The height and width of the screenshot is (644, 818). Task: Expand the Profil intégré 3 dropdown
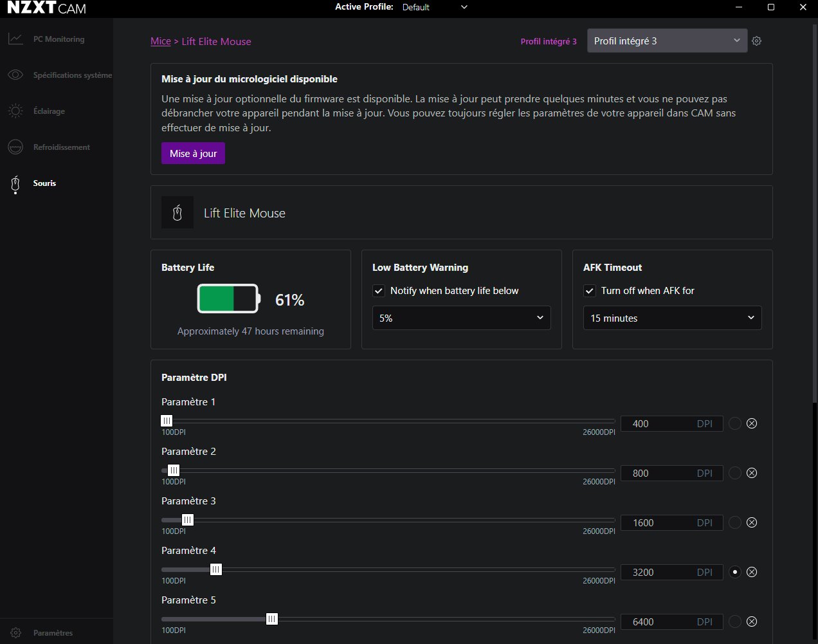coord(667,41)
